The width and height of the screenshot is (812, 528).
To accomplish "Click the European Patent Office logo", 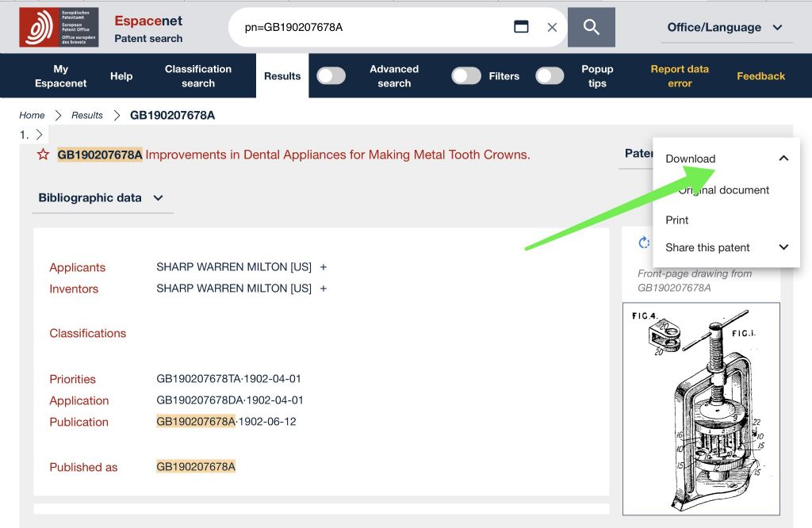I will [x=59, y=28].
